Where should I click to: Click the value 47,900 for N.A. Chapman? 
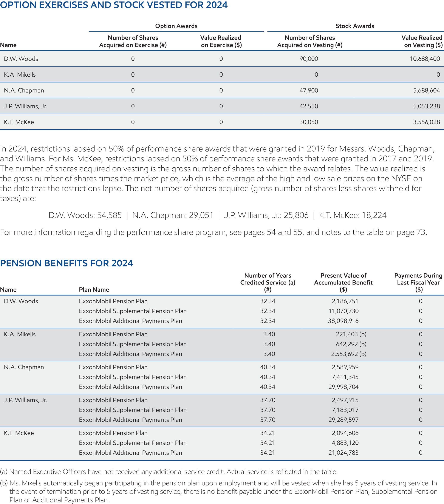click(309, 90)
